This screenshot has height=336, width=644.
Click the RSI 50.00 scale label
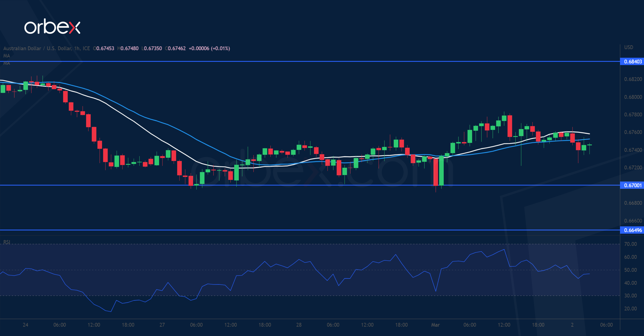(x=630, y=270)
